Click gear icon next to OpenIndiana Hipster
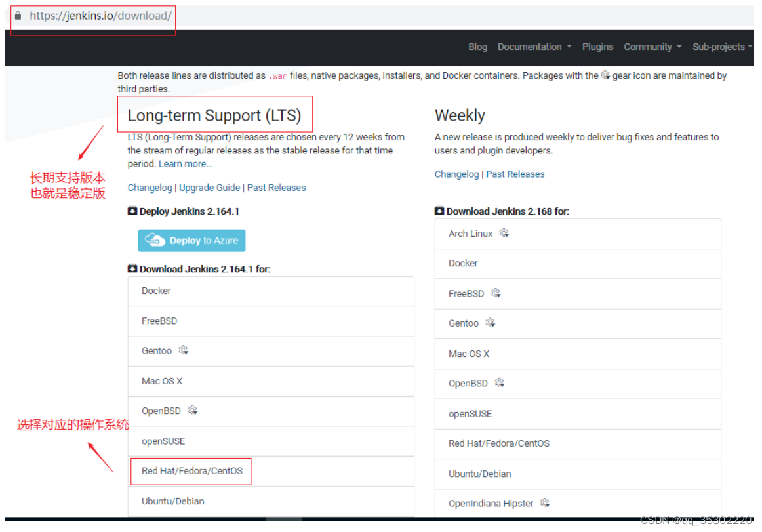This screenshot has width=762, height=532. click(545, 503)
